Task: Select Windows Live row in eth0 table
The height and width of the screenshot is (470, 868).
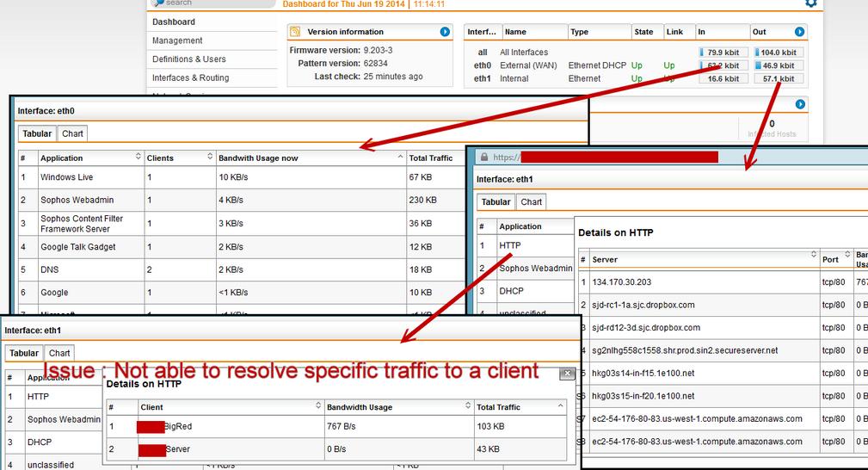Action: coord(242,177)
